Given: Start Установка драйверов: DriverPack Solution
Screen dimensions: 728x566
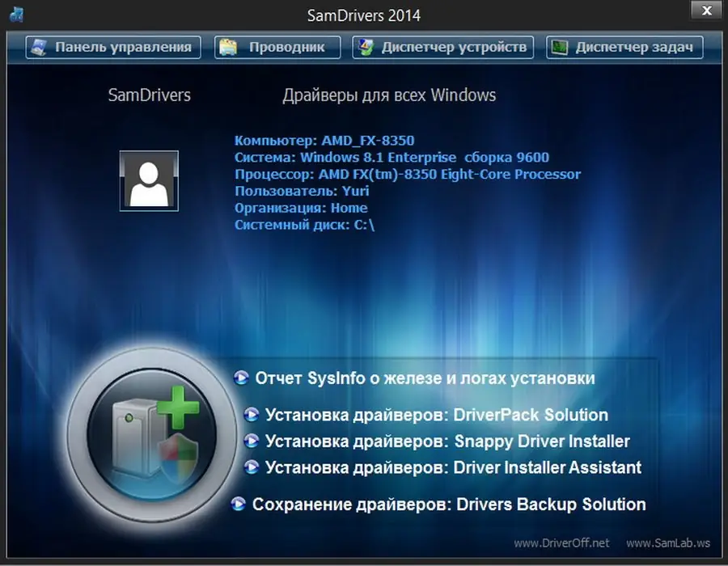Looking at the screenshot, I should coord(437,415).
